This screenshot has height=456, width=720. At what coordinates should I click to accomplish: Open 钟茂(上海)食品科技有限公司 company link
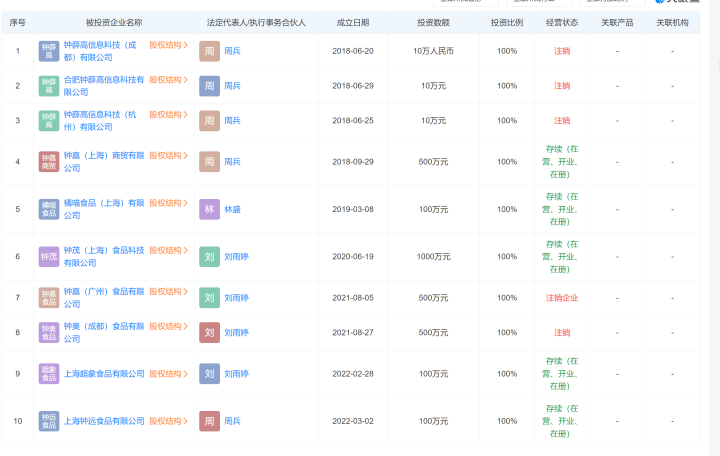(x=104, y=257)
